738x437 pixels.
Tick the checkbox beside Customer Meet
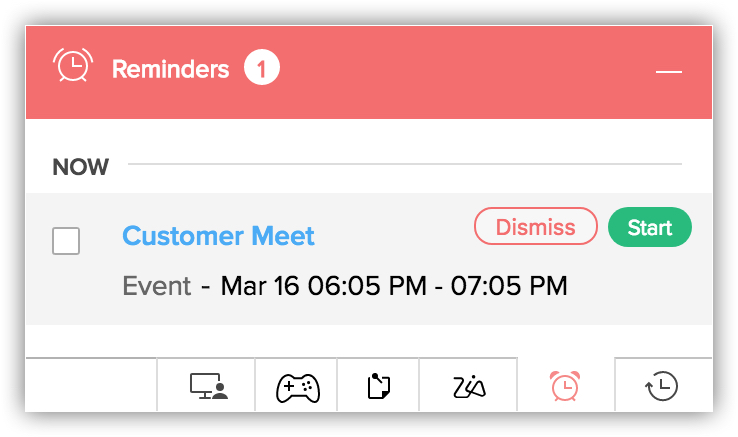[x=66, y=241]
